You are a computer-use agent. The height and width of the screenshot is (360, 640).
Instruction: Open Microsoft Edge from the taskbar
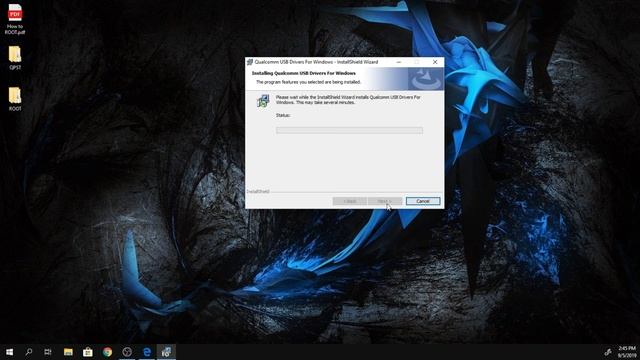pyautogui.click(x=147, y=352)
